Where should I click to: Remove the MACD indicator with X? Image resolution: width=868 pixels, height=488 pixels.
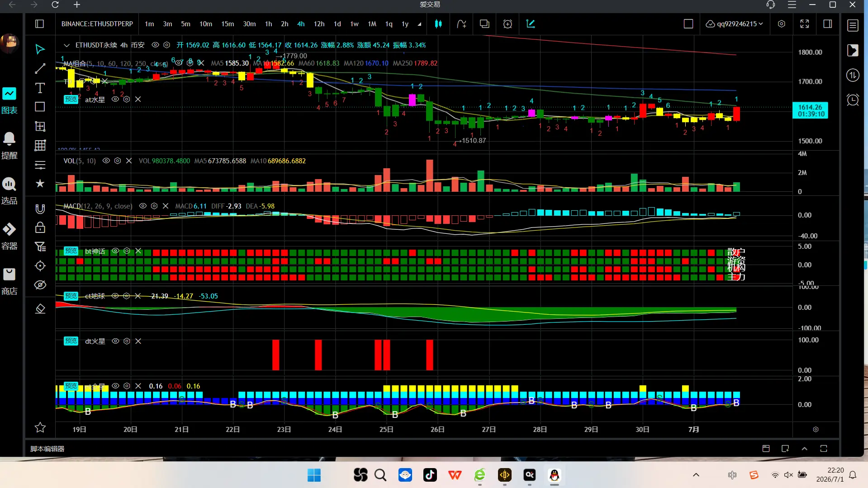tap(166, 206)
